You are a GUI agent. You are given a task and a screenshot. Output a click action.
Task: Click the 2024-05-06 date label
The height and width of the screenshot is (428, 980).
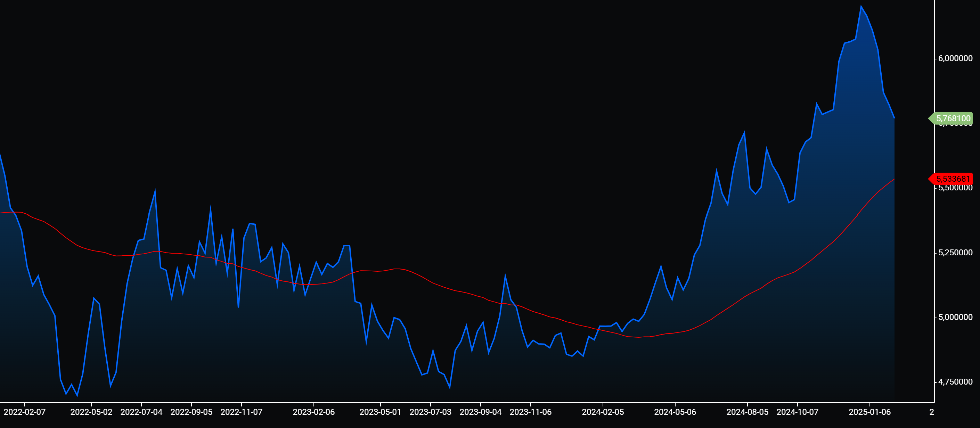(x=675, y=412)
